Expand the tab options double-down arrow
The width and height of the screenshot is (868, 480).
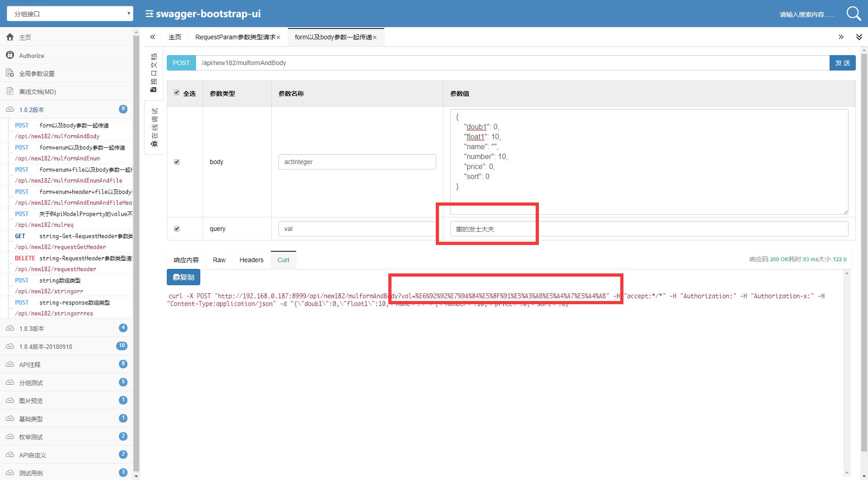point(859,37)
